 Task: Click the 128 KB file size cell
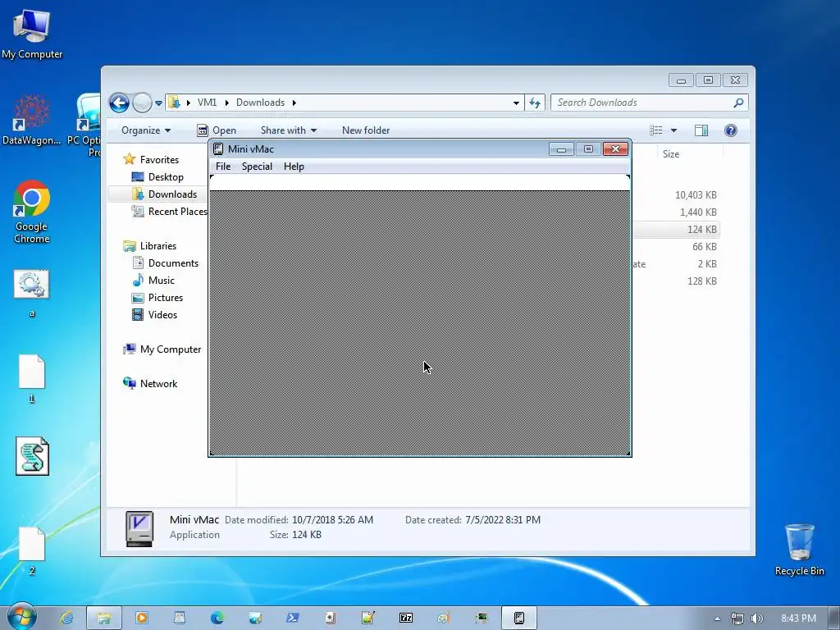click(x=702, y=281)
